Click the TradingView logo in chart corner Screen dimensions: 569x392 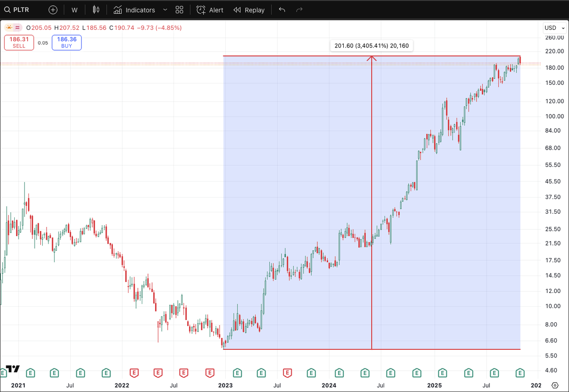[x=12, y=369]
